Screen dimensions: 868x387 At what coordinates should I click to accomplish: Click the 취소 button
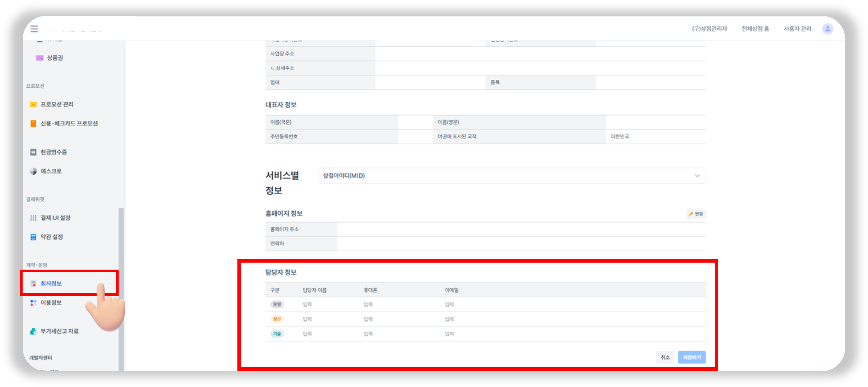[x=665, y=357]
